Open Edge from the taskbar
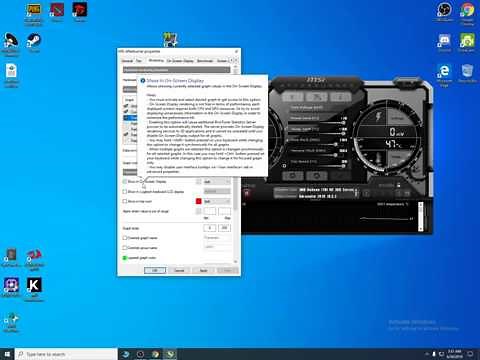This screenshot has height=360, width=480. [x=125, y=354]
